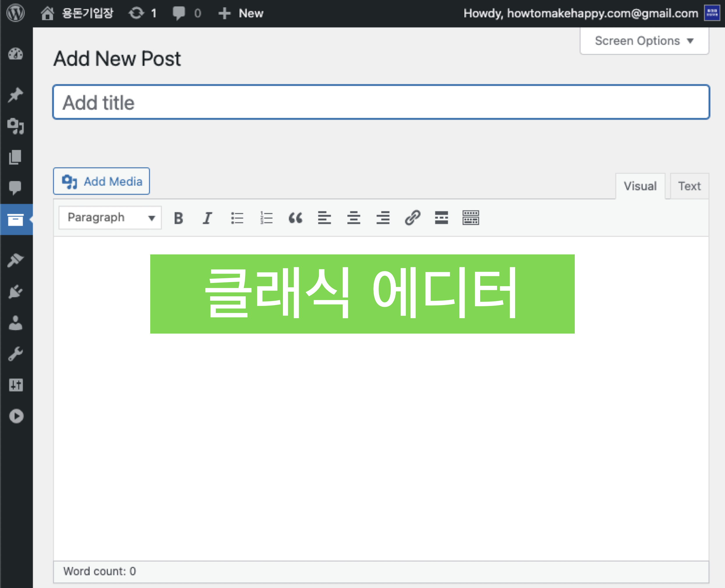The image size is (725, 588).
Task: Align text right
Action: point(383,218)
